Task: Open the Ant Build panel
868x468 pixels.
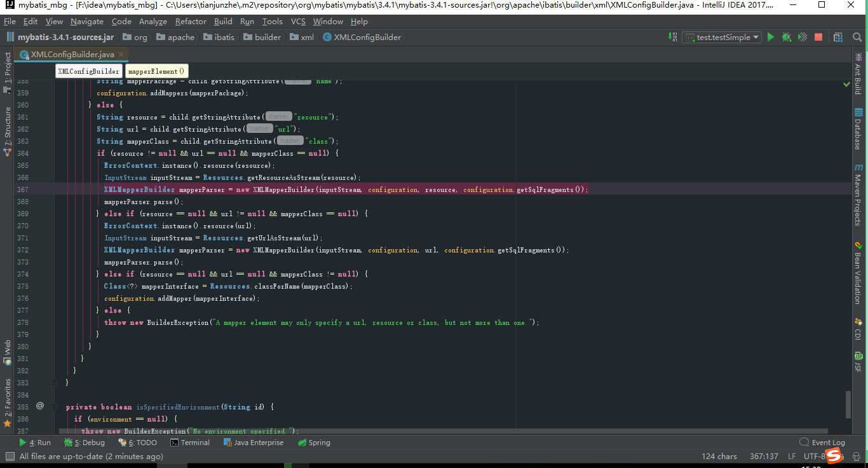Action: (859, 76)
